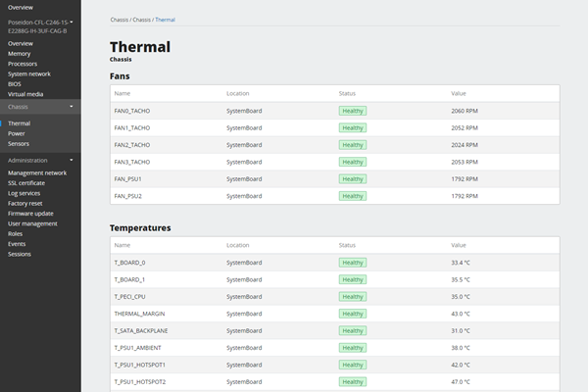This screenshot has height=392, width=588.
Task: Open the Sensors page under Chassis
Action: tap(19, 144)
